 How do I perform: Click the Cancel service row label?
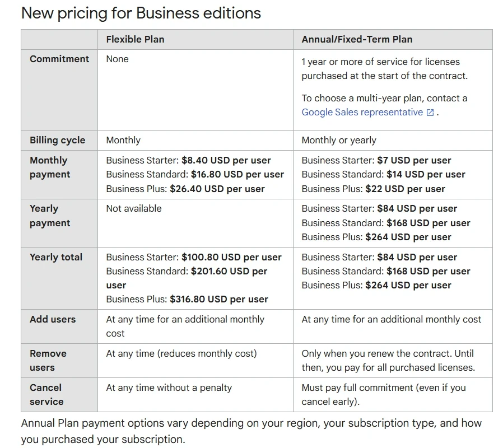click(x=46, y=394)
